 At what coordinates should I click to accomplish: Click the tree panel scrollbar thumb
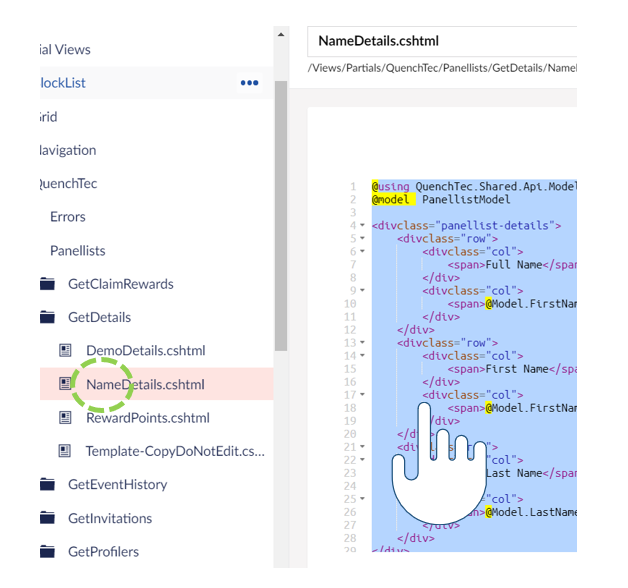point(281,215)
